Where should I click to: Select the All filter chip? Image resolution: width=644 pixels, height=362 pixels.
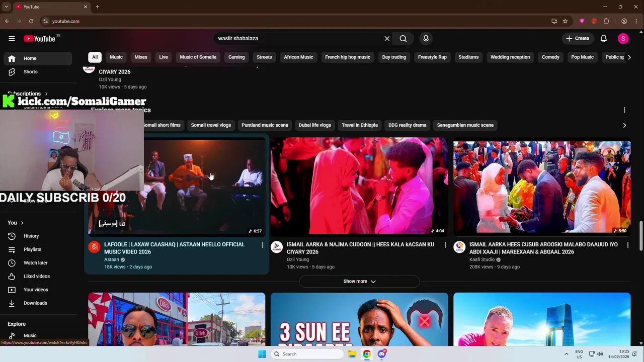95,57
